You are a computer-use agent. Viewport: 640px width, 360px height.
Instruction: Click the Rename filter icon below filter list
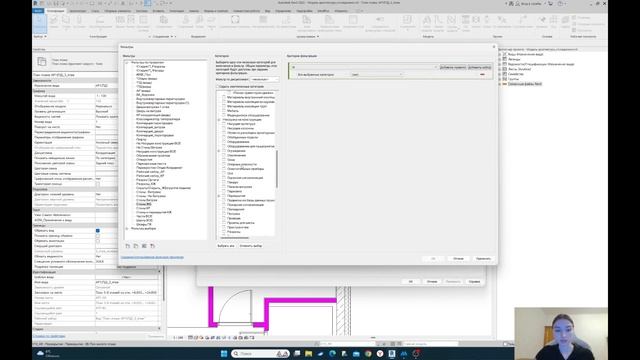pos(144,246)
